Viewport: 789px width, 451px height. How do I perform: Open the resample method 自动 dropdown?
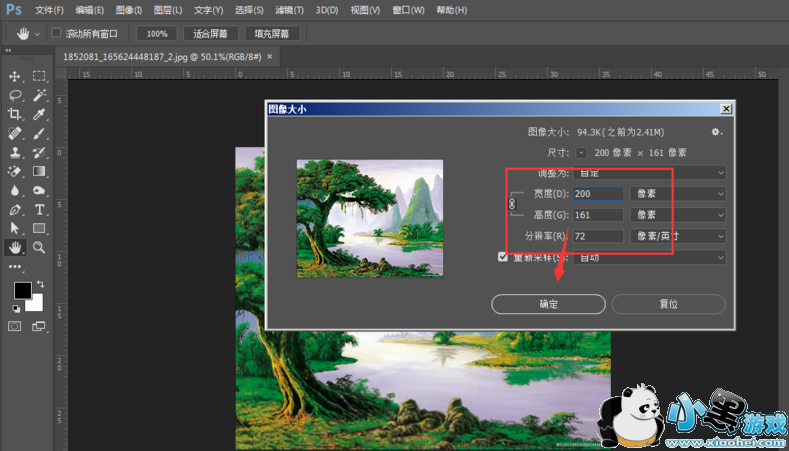coord(650,257)
